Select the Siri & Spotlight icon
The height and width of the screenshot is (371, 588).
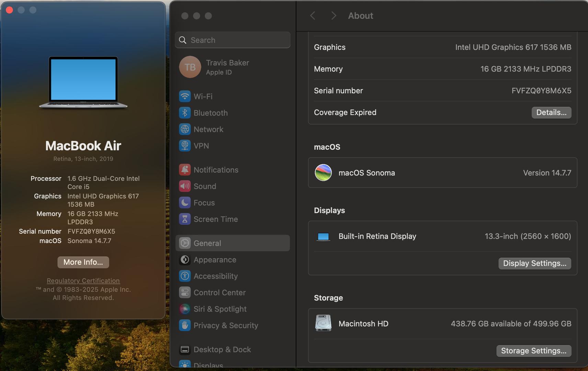[185, 309]
